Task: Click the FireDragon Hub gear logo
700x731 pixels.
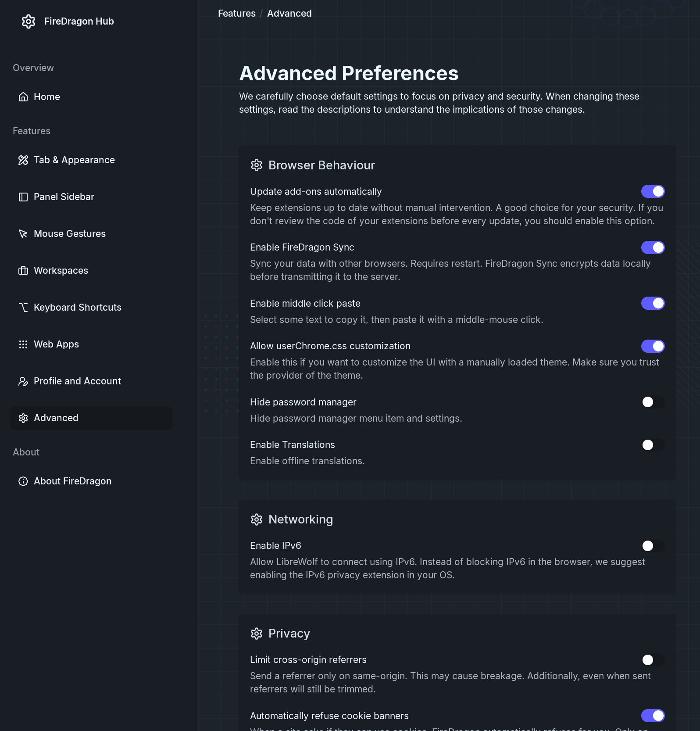Action: pos(29,21)
